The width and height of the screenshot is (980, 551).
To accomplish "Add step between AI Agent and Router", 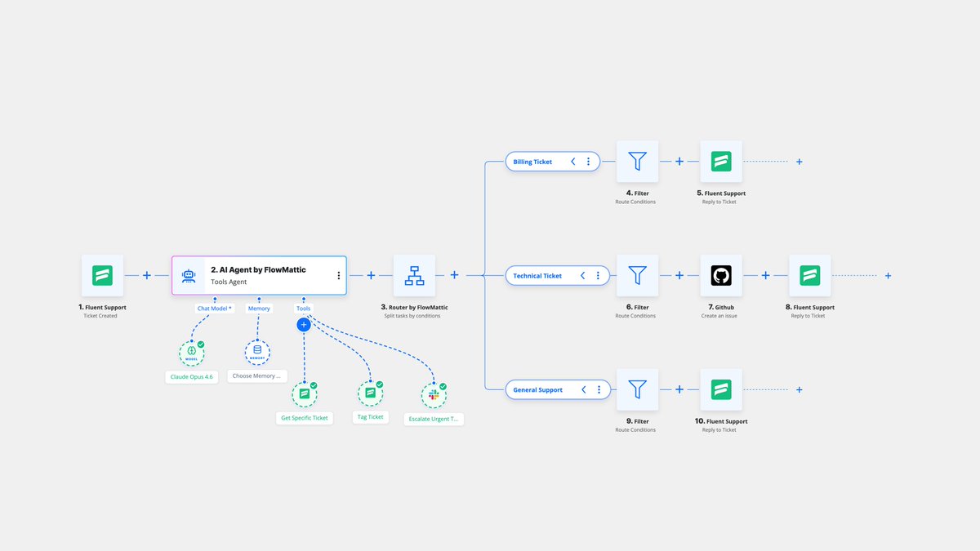I will (371, 276).
